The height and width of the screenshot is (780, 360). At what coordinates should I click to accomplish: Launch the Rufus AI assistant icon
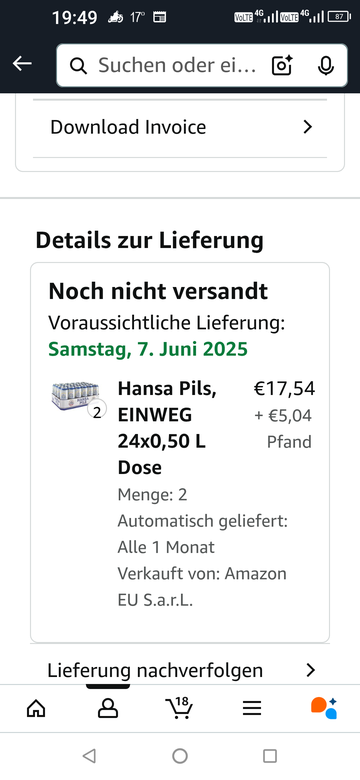pyautogui.click(x=324, y=708)
